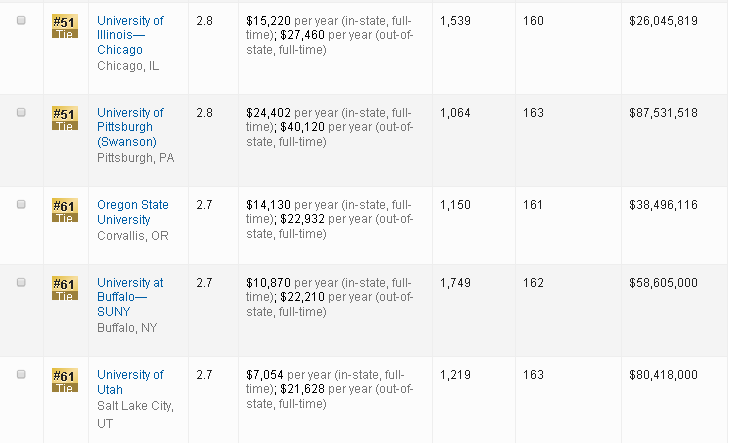Image resolution: width=729 pixels, height=443 pixels.
Task: Check the University of Utah checkbox
Action: click(22, 375)
